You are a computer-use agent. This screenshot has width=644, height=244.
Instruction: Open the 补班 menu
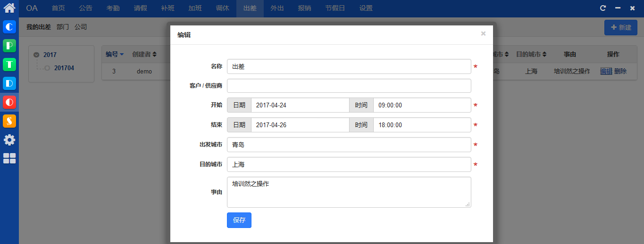click(x=168, y=8)
